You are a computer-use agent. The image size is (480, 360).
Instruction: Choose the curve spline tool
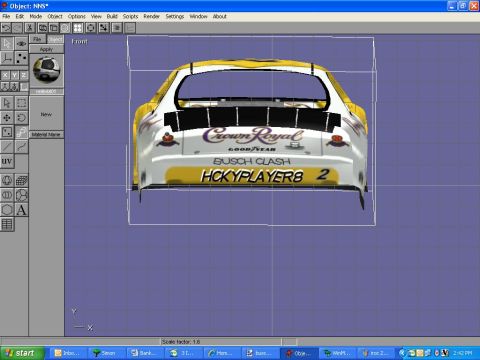click(x=21, y=147)
